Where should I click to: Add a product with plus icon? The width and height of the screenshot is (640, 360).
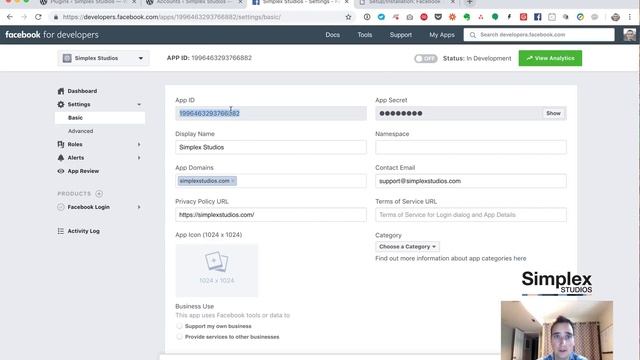99,193
